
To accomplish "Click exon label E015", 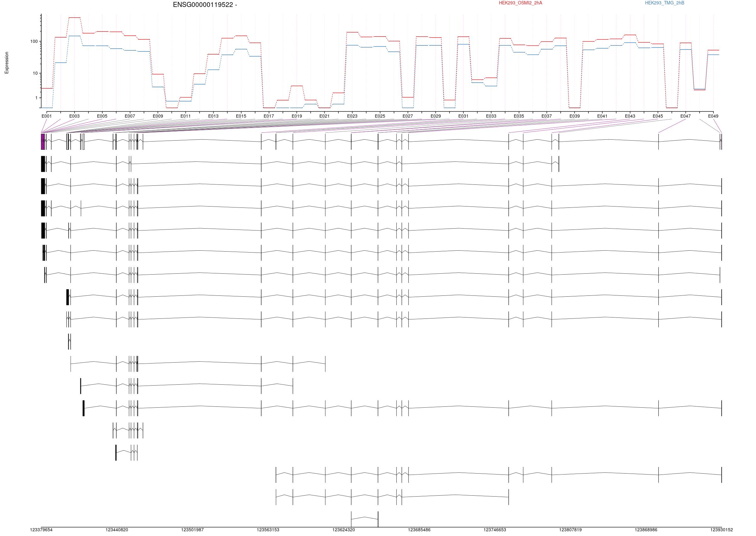I will pos(241,116).
